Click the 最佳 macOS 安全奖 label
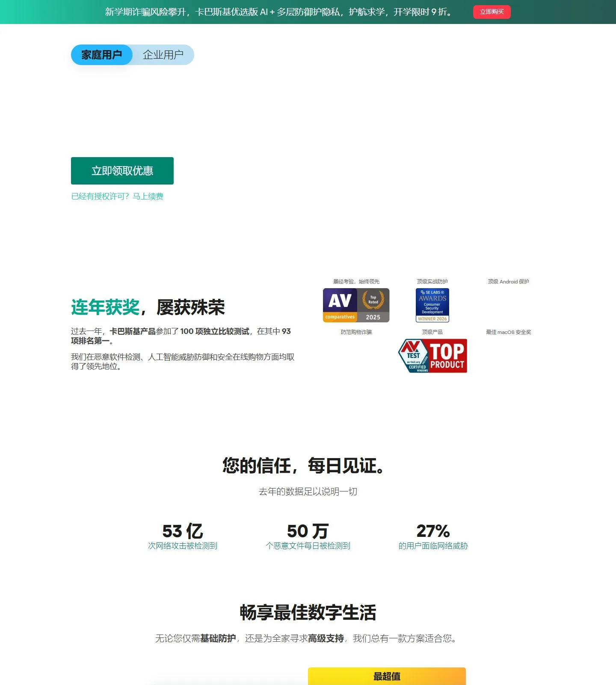This screenshot has width=616, height=685. pos(509,332)
